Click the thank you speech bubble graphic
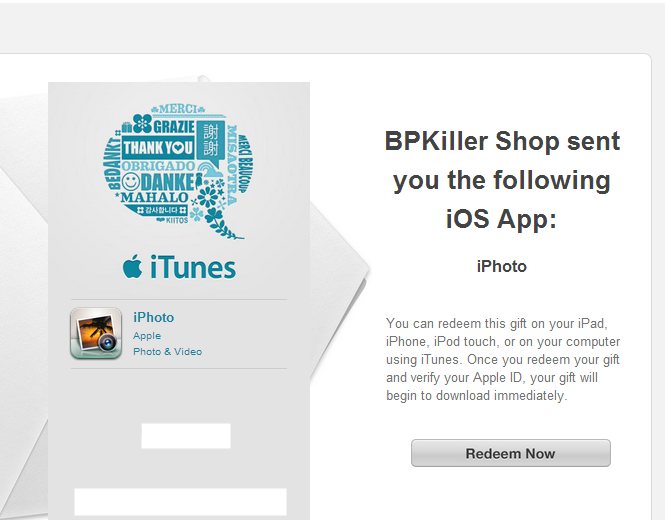This screenshot has height=520, width=665. [178, 172]
